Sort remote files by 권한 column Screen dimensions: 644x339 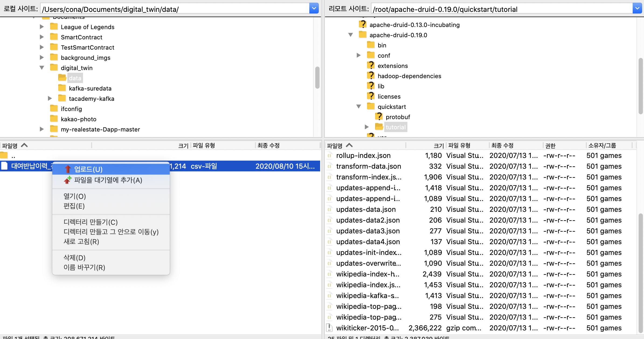pos(550,146)
